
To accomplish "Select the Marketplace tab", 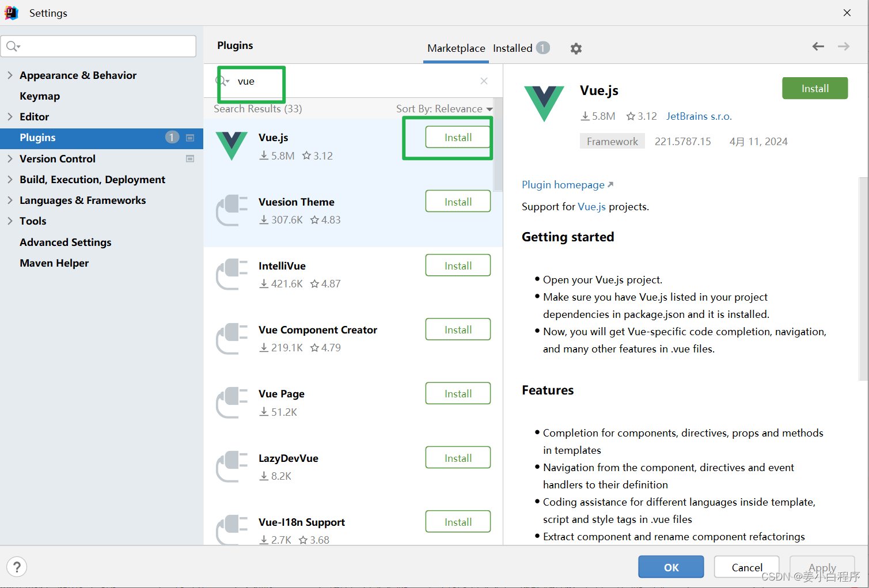I will [456, 48].
